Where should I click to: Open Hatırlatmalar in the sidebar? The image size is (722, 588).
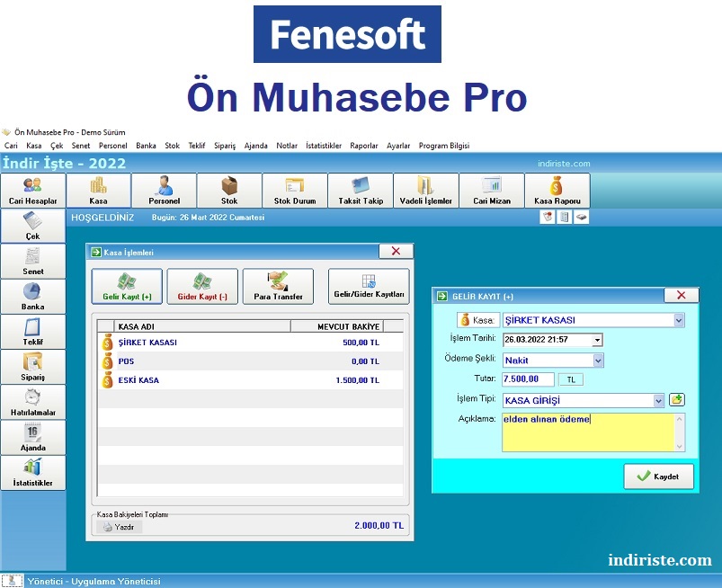click(x=32, y=402)
